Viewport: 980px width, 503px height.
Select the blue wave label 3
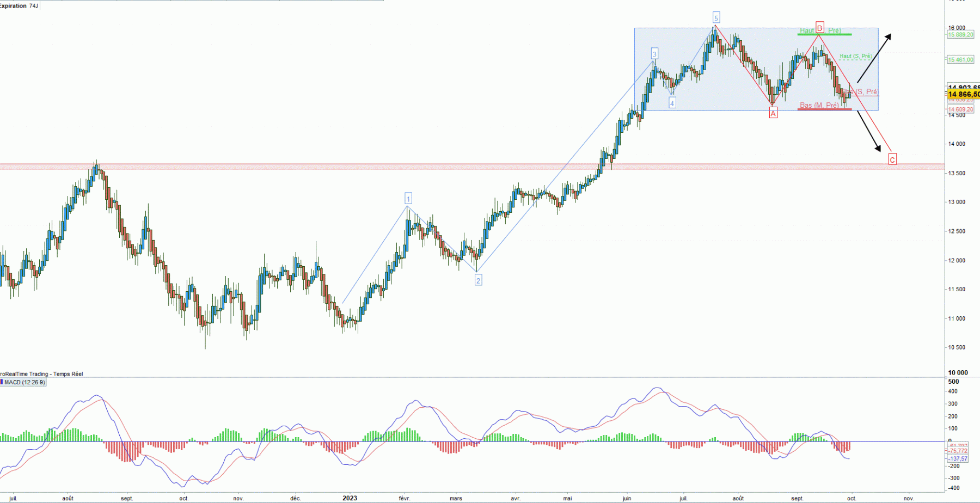click(x=654, y=53)
